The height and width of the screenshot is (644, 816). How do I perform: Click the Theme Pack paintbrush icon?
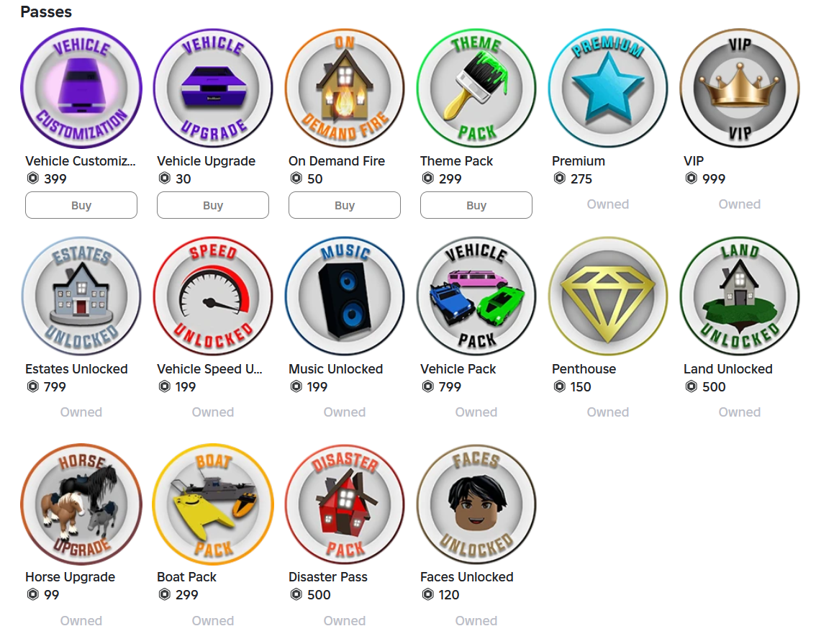tap(476, 88)
